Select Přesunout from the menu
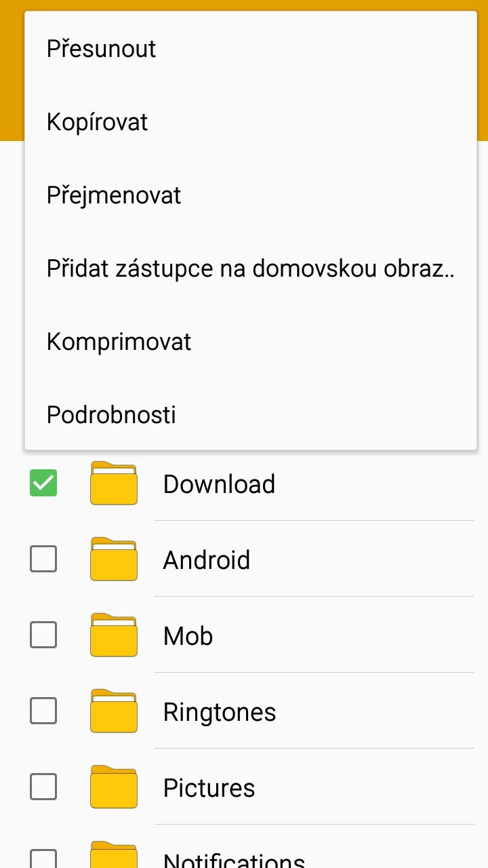The image size is (488, 868). tap(101, 48)
